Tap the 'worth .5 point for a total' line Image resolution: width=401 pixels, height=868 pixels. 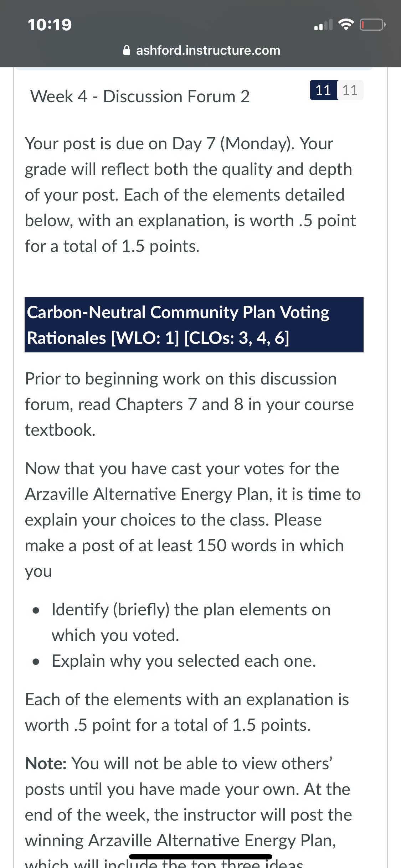pyautogui.click(x=168, y=725)
